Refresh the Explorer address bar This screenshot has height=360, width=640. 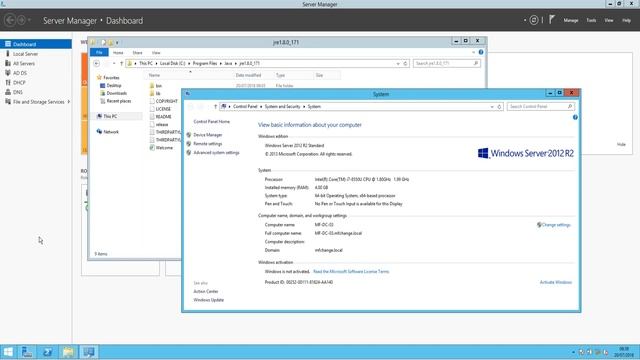coord(405,64)
